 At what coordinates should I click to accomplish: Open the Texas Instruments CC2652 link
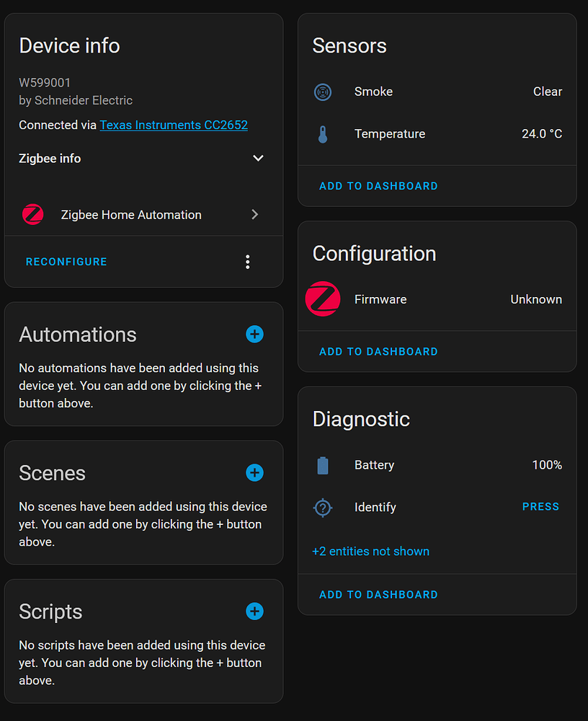[174, 125]
